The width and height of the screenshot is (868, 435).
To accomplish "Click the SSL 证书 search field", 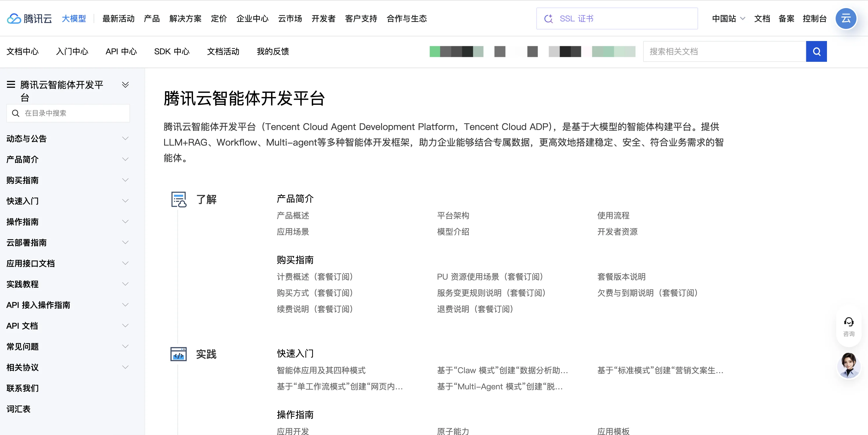I will pyautogui.click(x=617, y=18).
